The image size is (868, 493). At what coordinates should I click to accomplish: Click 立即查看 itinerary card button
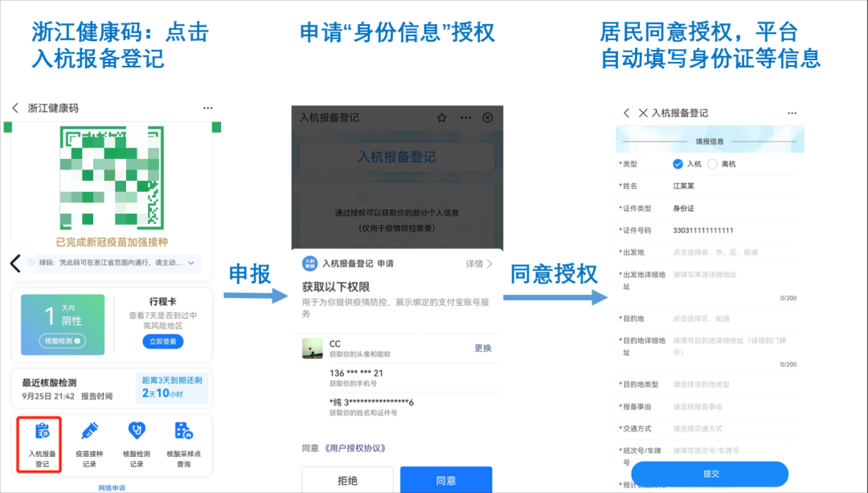162,341
